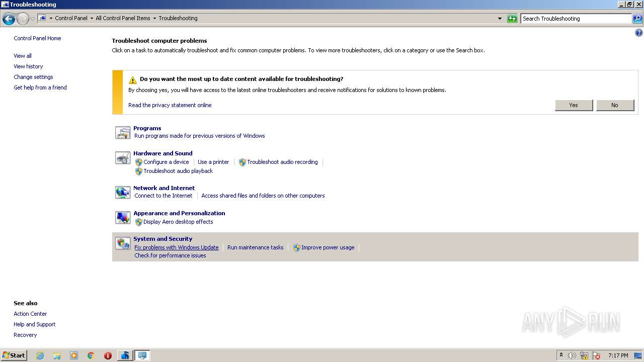Viewport: 644px width, 362px height.
Task: Open the Hardware and Sound heading
Action: click(163, 153)
